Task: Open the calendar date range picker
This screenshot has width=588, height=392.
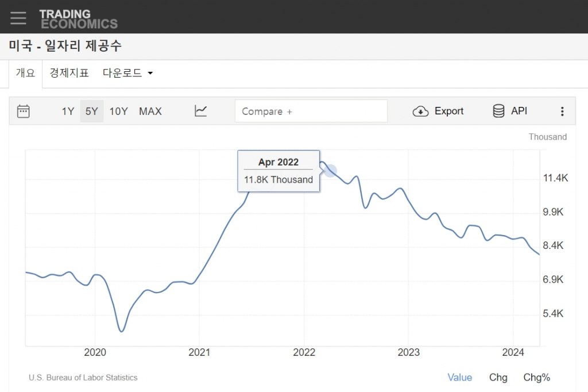Action: pos(24,111)
